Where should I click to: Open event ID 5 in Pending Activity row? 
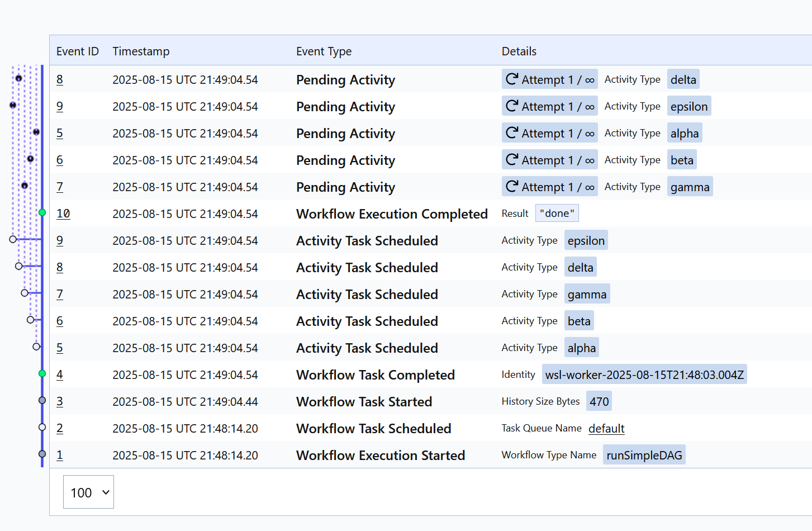point(60,133)
